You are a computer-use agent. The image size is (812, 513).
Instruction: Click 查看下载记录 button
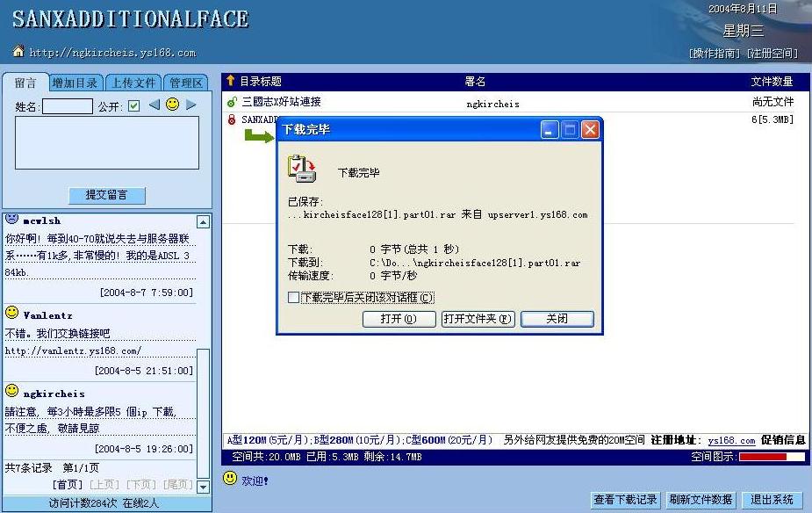tap(625, 500)
